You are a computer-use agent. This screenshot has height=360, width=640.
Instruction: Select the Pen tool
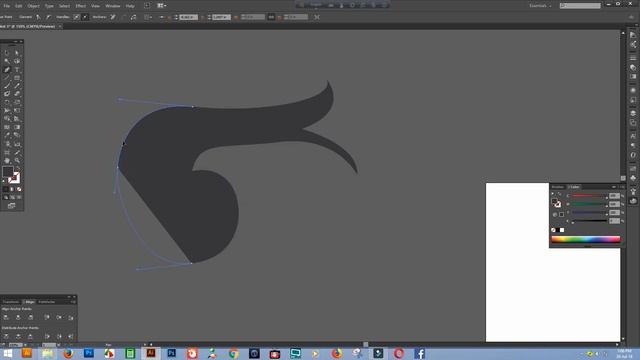click(x=7, y=69)
